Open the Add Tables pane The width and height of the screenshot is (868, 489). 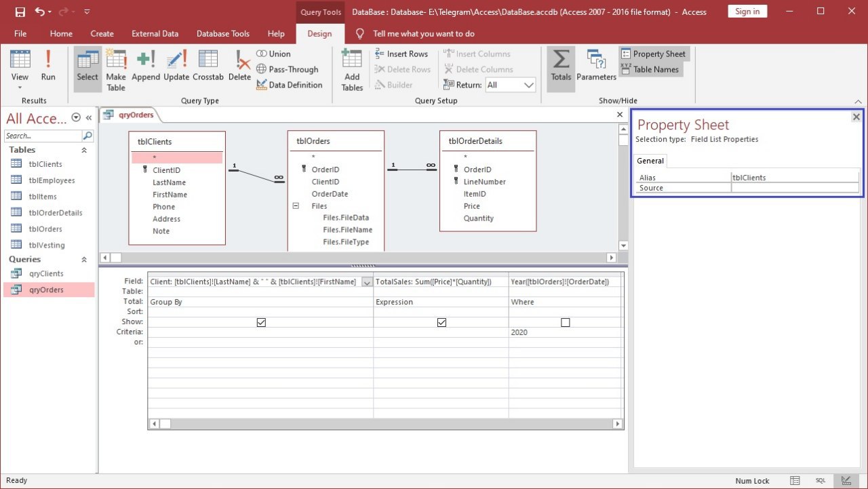pos(352,69)
